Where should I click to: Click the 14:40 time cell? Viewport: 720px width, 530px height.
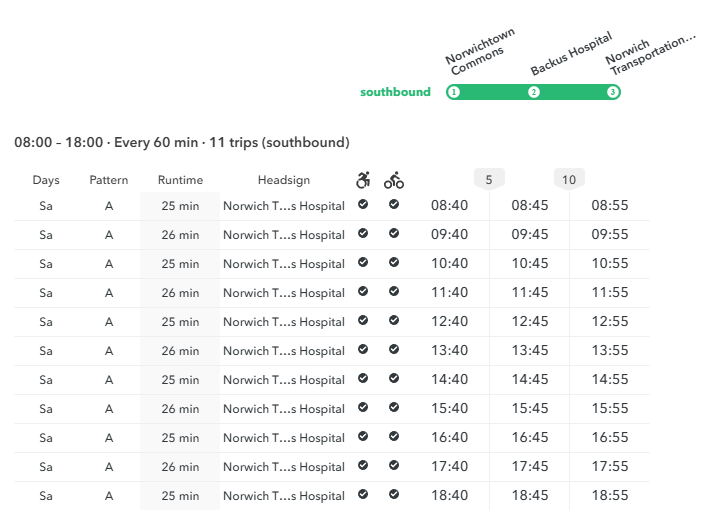point(450,379)
